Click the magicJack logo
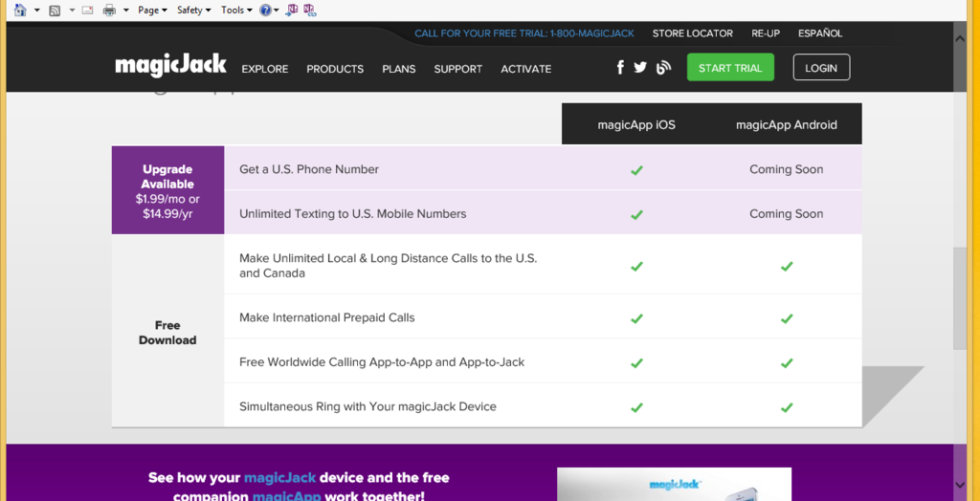 point(170,66)
